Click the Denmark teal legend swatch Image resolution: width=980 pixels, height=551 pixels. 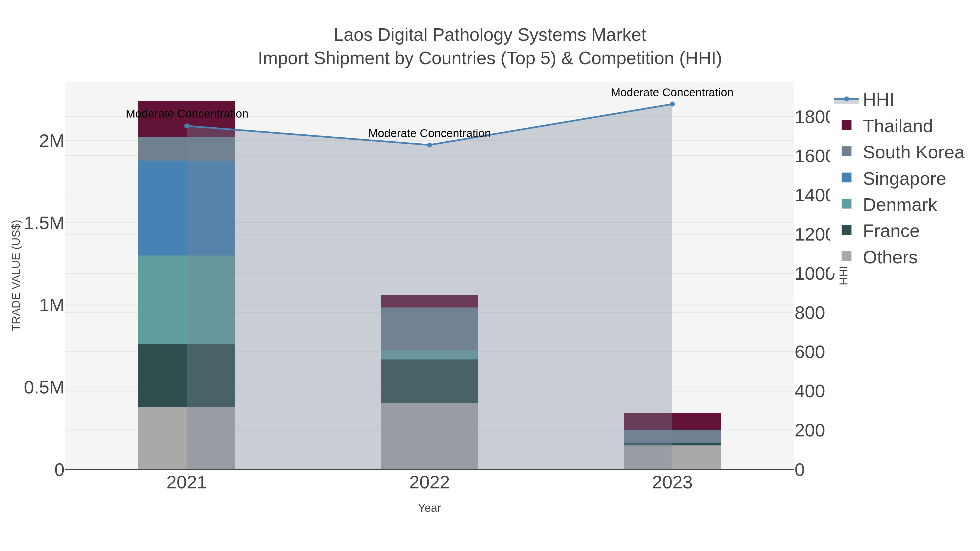pyautogui.click(x=846, y=204)
